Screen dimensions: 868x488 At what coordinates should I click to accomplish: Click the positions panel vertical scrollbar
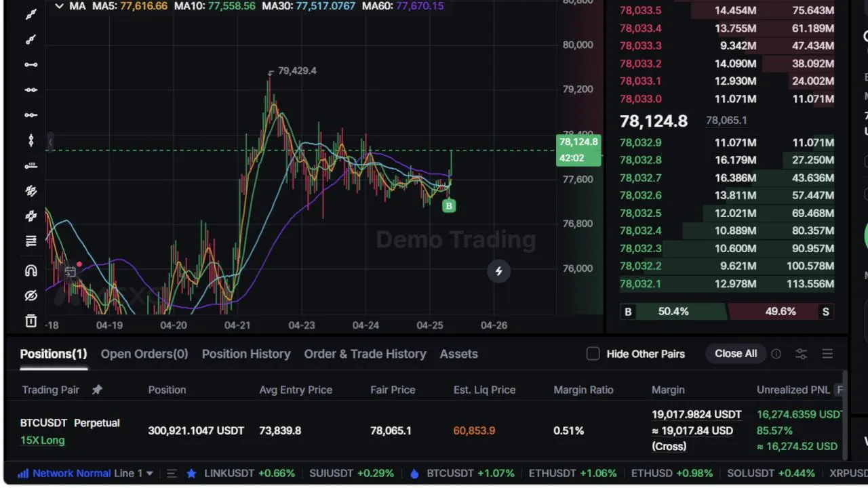[x=845, y=415]
